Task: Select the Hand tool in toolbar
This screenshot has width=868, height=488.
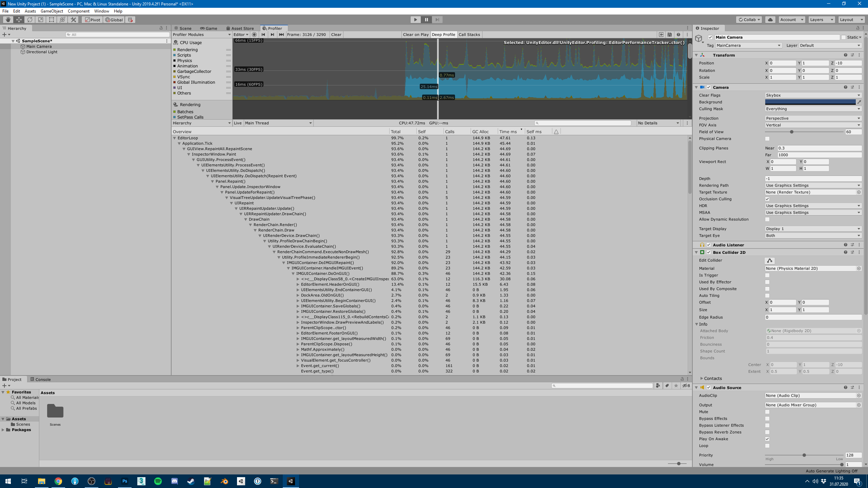Action: tap(8, 20)
